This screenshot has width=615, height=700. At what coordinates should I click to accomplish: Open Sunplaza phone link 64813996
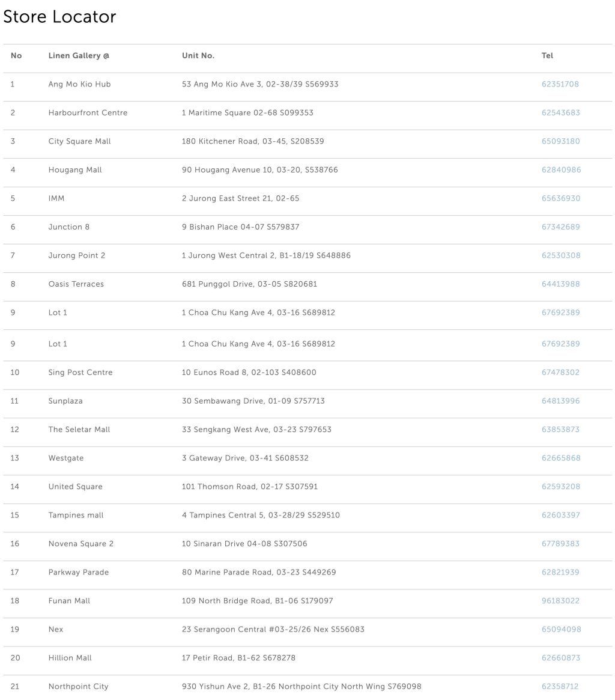(x=560, y=401)
